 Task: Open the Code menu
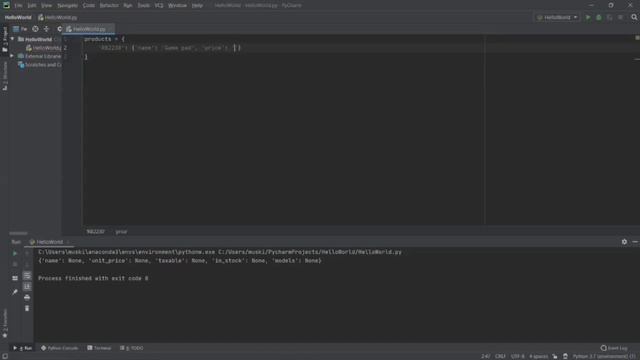point(89,6)
